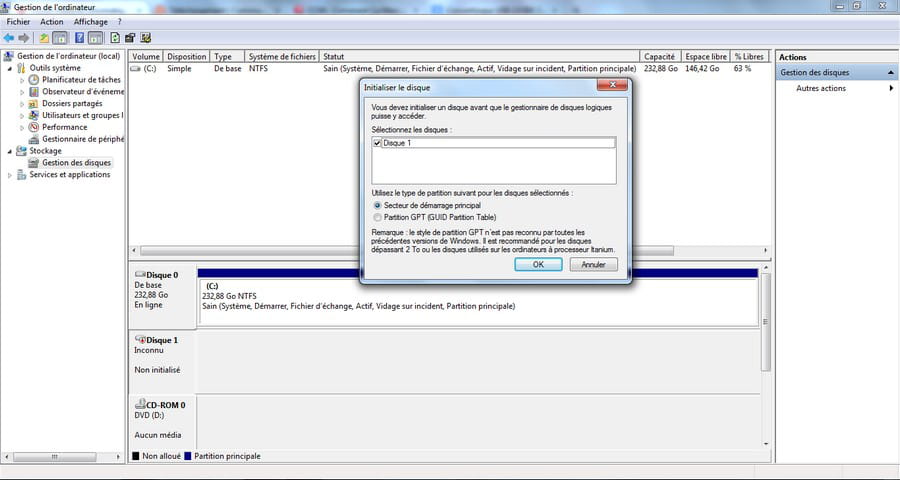
Task: Select Secteur de démarrage principal radio button
Action: pos(377,205)
